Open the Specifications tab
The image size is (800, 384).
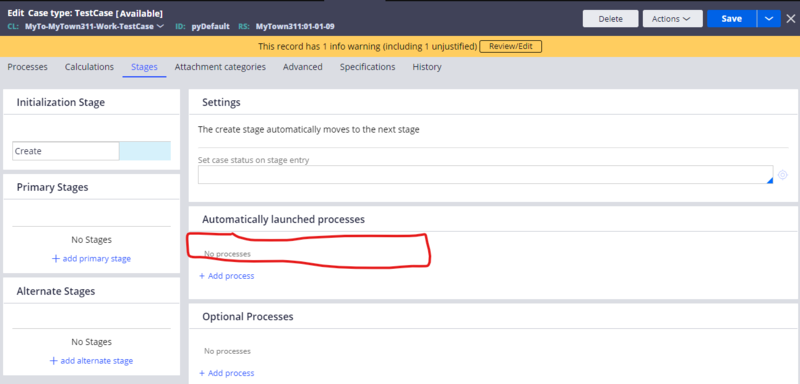367,67
